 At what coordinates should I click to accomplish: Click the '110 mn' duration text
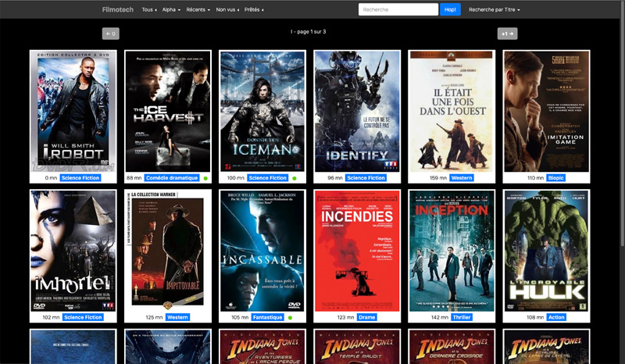click(535, 178)
